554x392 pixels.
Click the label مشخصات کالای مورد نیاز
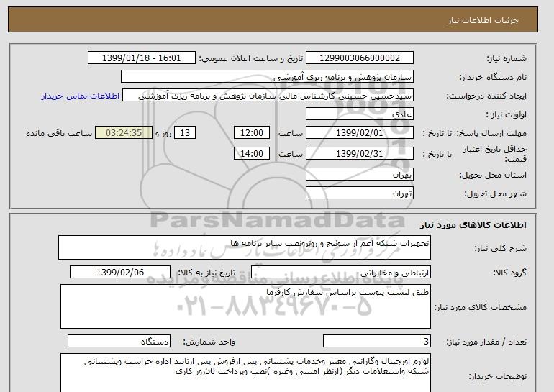[480, 307]
